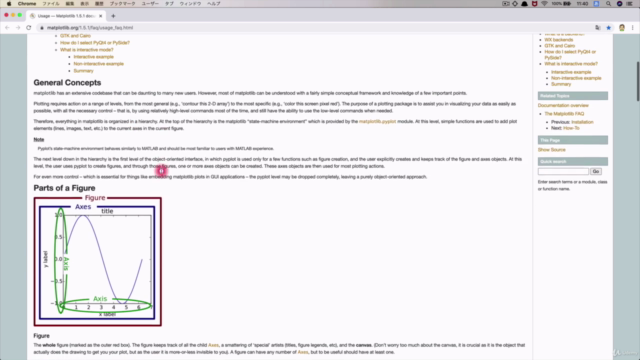Screen dimensions: 640x360
Task: Close the Usage — Matplotlib tab
Action: click(101, 16)
